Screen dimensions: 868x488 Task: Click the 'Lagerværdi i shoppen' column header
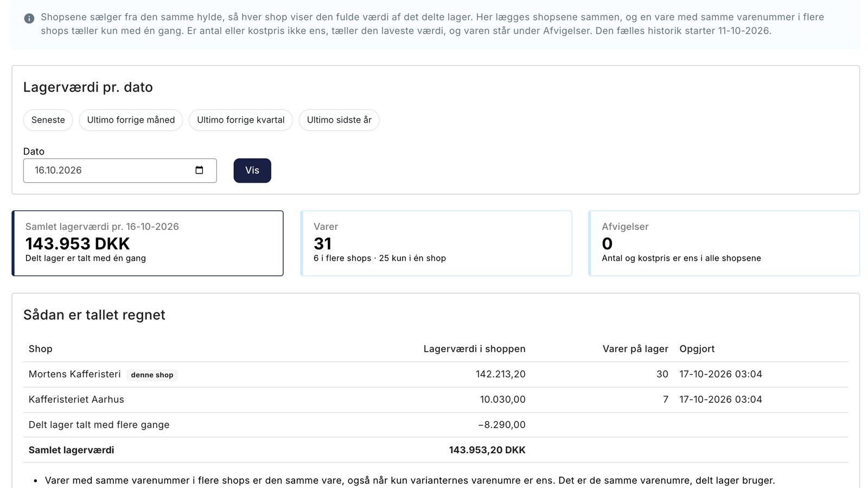tap(475, 349)
